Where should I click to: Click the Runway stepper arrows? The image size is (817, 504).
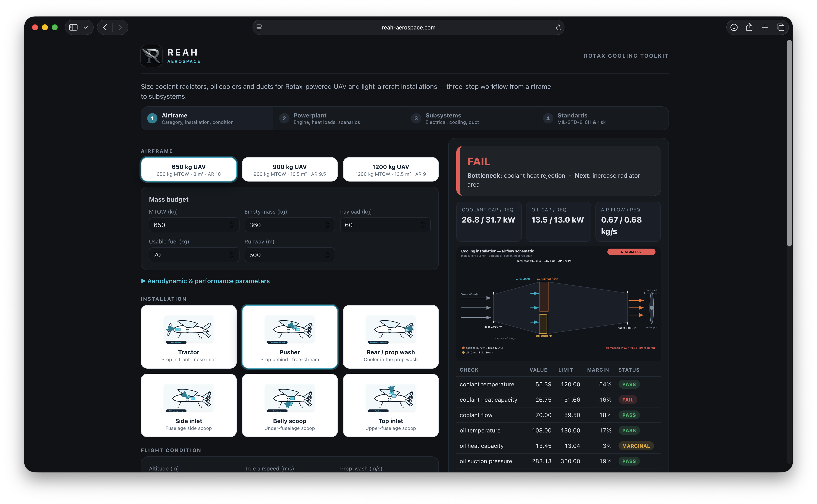tap(327, 255)
